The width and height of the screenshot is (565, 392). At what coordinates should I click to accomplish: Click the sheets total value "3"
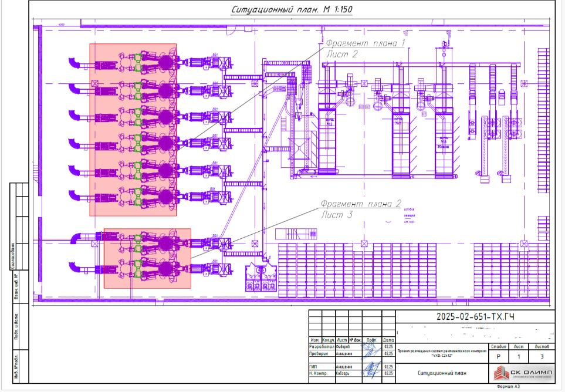pyautogui.click(x=542, y=357)
